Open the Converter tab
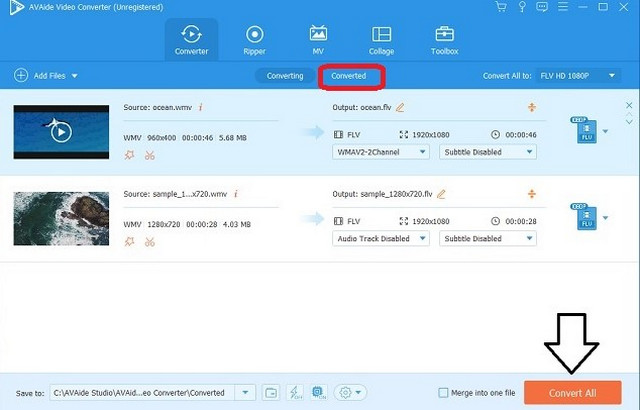 pos(191,40)
